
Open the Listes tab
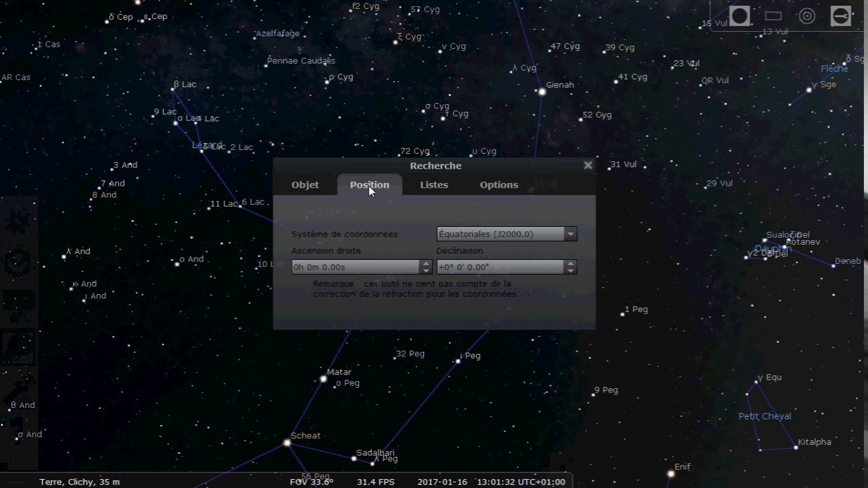coord(434,184)
